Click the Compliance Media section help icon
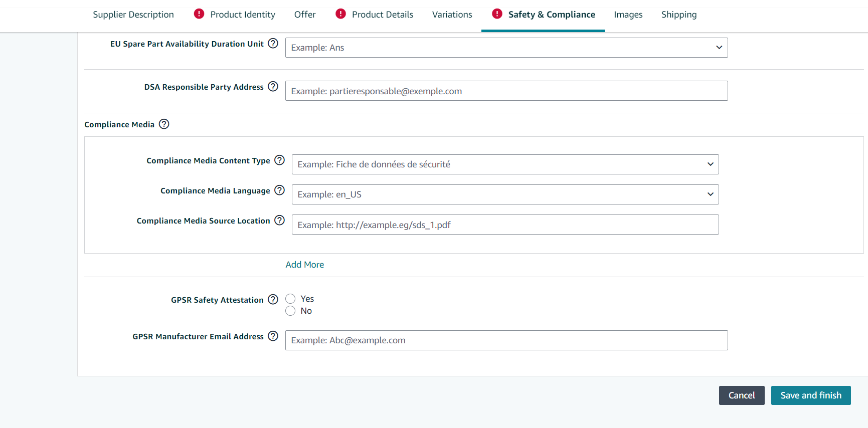 [164, 124]
